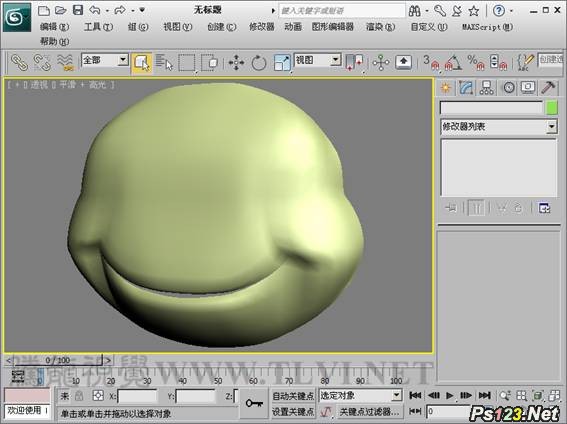The image size is (567, 424).
Task: Click the large key icon Set Keys button
Action: click(254, 403)
